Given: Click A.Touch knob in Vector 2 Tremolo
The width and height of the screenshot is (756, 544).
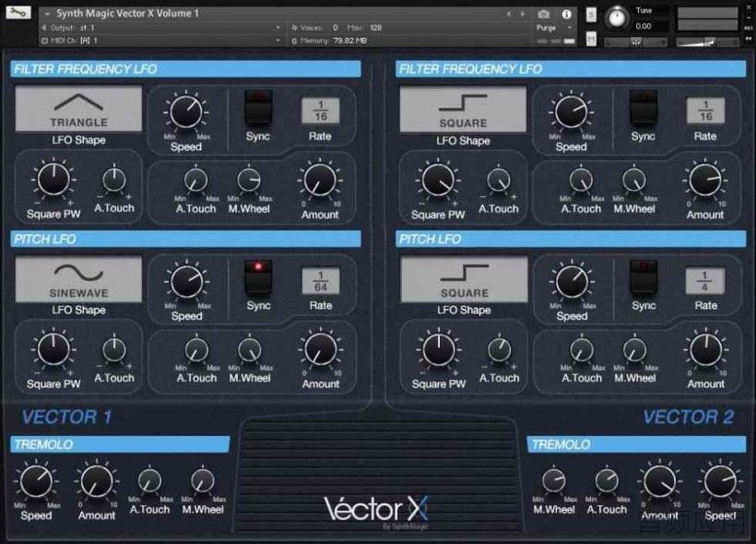Looking at the screenshot, I should pos(607,481).
